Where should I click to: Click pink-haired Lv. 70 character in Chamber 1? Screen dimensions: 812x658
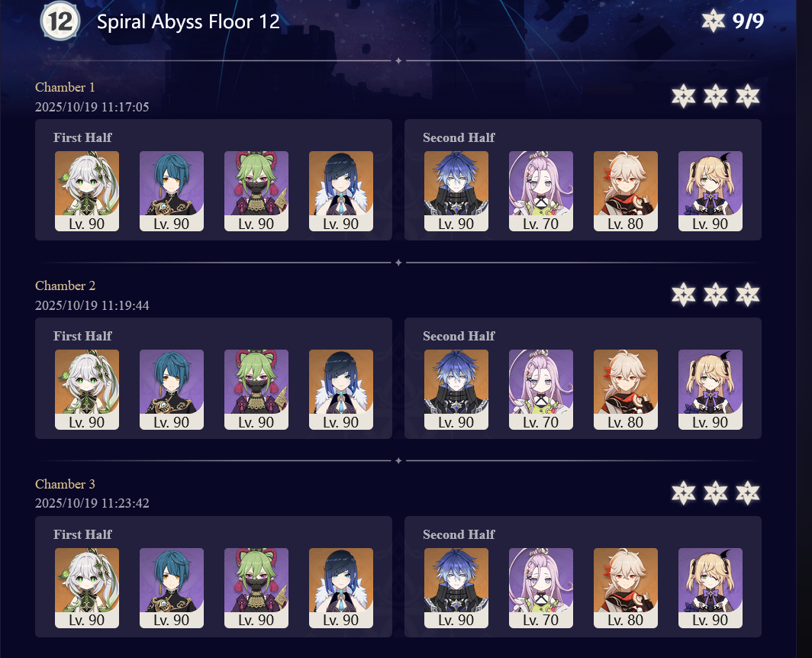tap(540, 191)
